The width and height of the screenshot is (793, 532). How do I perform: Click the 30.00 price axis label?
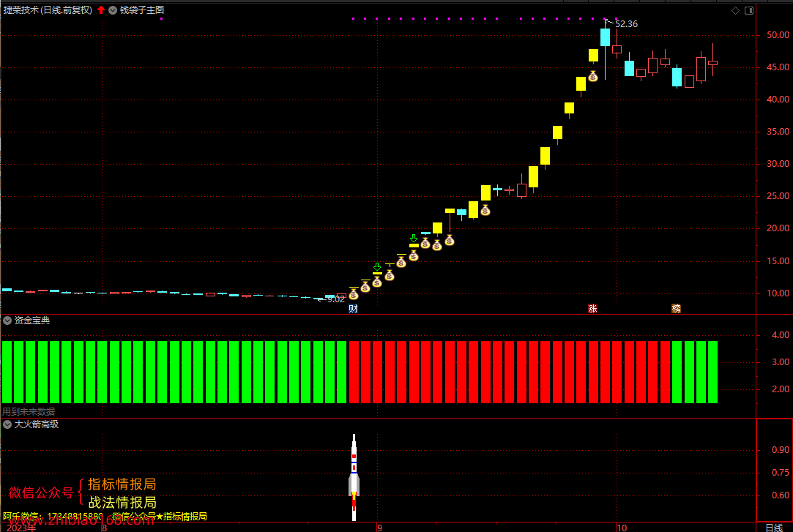[x=778, y=164]
